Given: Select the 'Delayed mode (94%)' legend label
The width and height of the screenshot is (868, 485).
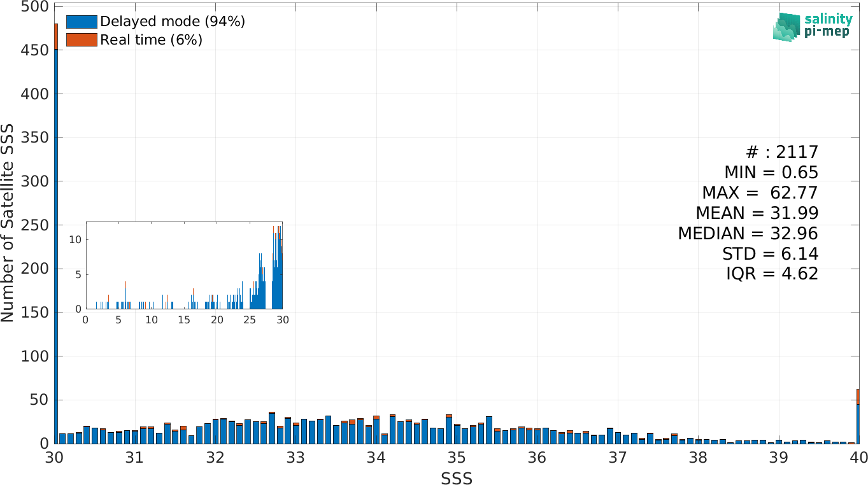Looking at the screenshot, I should pyautogui.click(x=173, y=22).
